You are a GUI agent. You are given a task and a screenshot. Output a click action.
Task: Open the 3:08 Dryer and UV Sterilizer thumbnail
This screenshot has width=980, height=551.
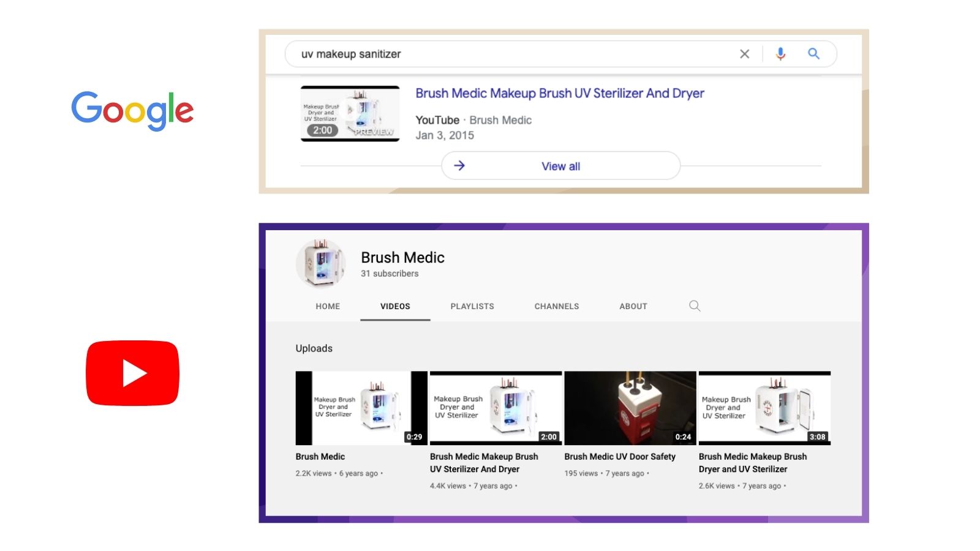click(x=764, y=408)
